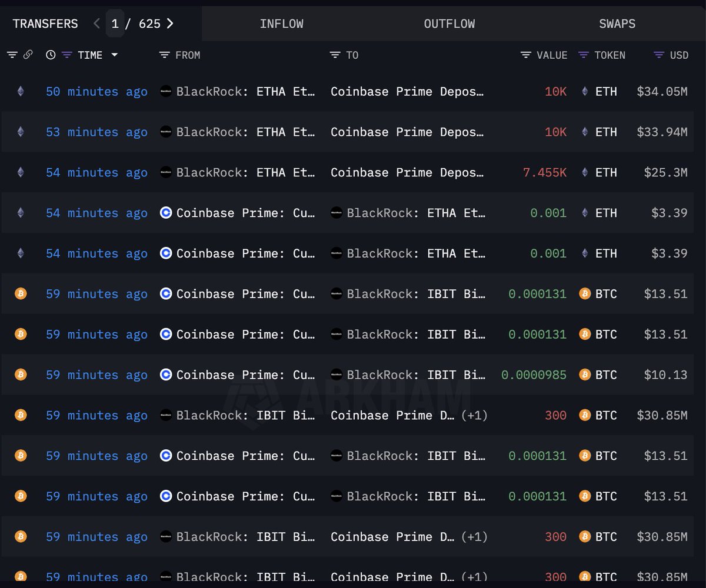Open the TO column filter
Image resolution: width=706 pixels, height=588 pixels.
click(335, 55)
